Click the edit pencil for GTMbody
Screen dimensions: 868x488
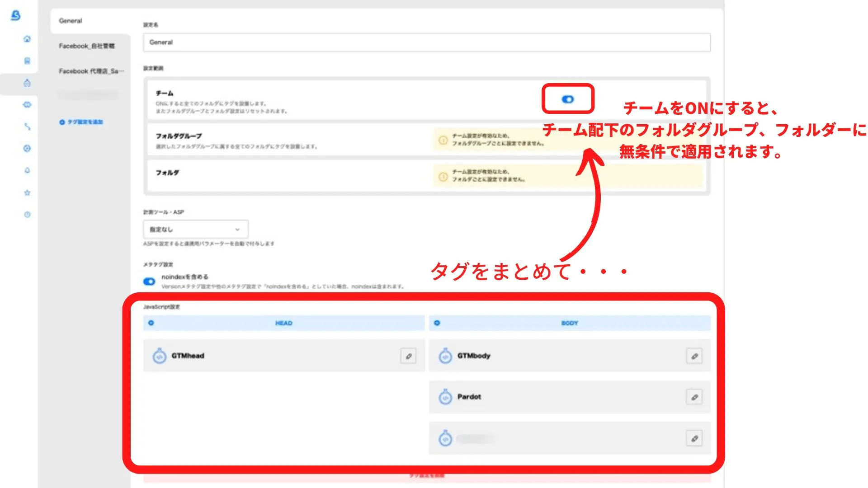click(x=694, y=356)
